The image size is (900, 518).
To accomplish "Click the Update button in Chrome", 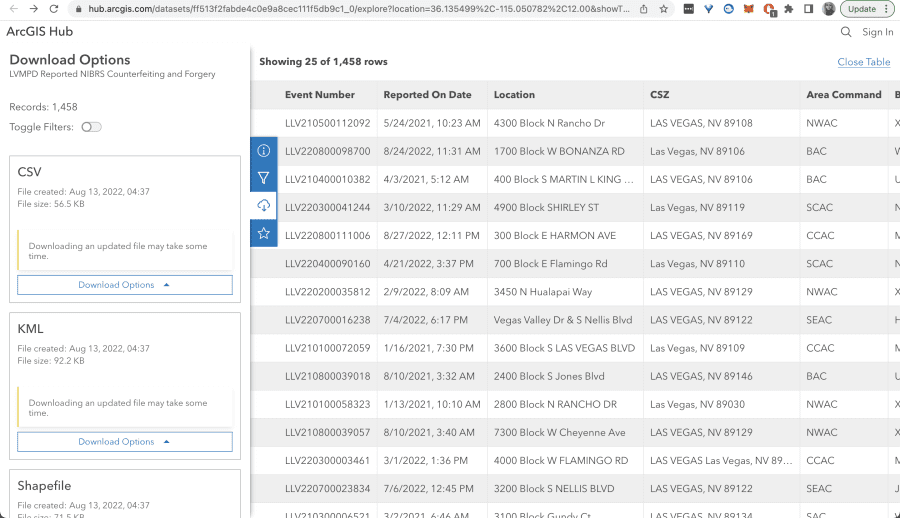I will coord(867,9).
